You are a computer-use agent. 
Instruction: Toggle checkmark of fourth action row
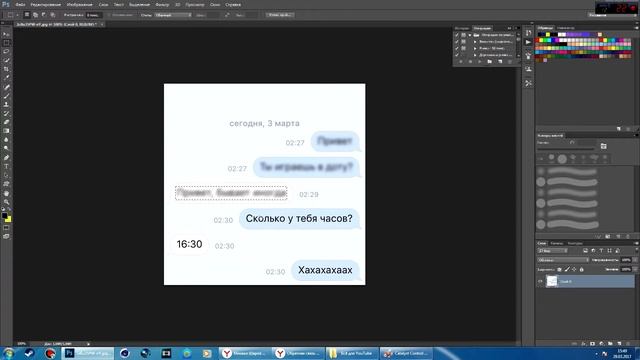click(x=457, y=55)
